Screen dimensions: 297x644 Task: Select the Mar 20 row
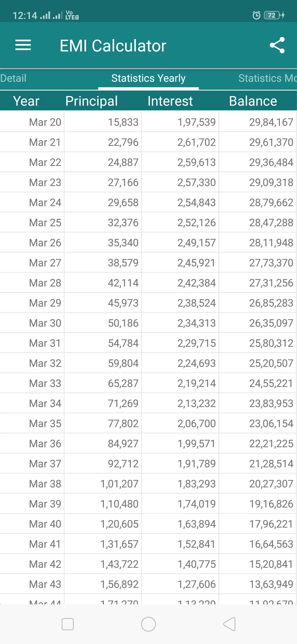pos(148,122)
